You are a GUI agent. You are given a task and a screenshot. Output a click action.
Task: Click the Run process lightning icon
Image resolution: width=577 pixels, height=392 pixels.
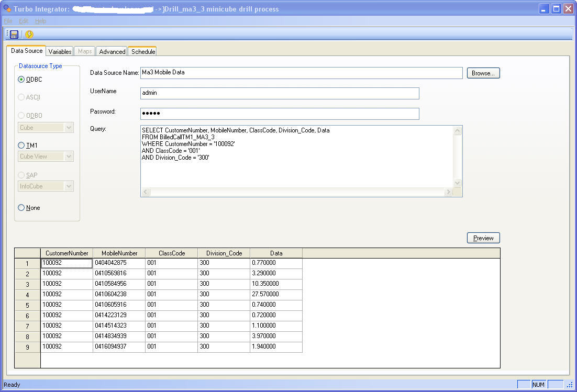point(29,35)
